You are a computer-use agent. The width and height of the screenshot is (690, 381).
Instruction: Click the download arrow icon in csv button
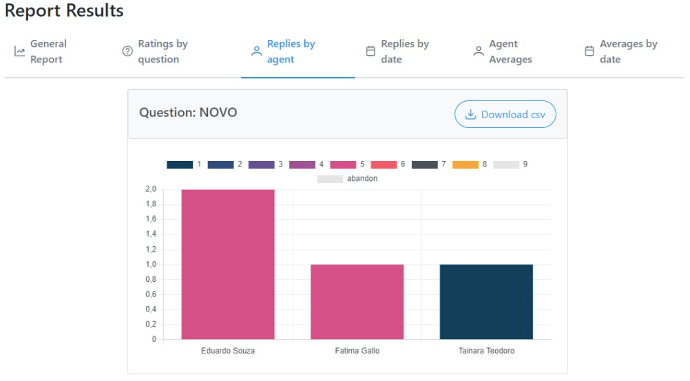(471, 114)
